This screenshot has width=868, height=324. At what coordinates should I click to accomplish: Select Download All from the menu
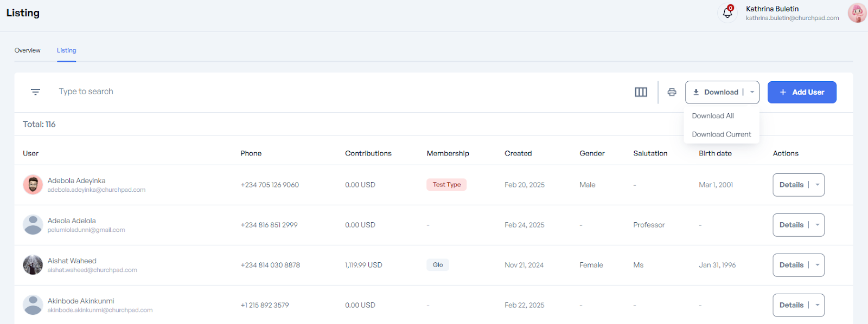point(712,116)
